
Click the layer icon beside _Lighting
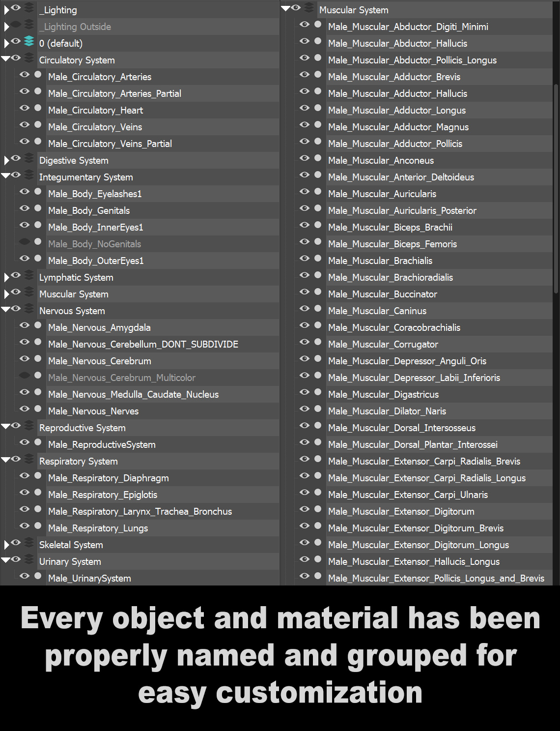click(29, 7)
